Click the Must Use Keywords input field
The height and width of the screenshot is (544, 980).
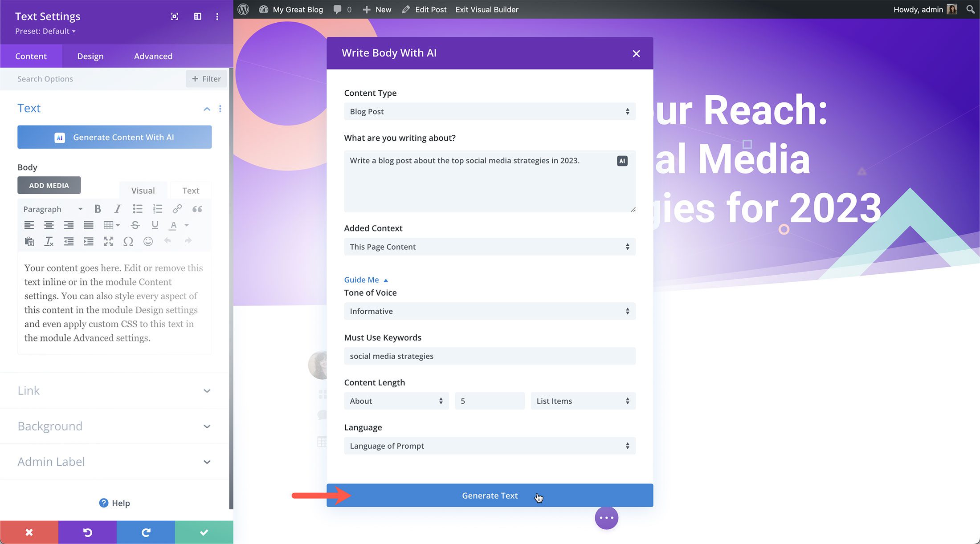(x=489, y=356)
